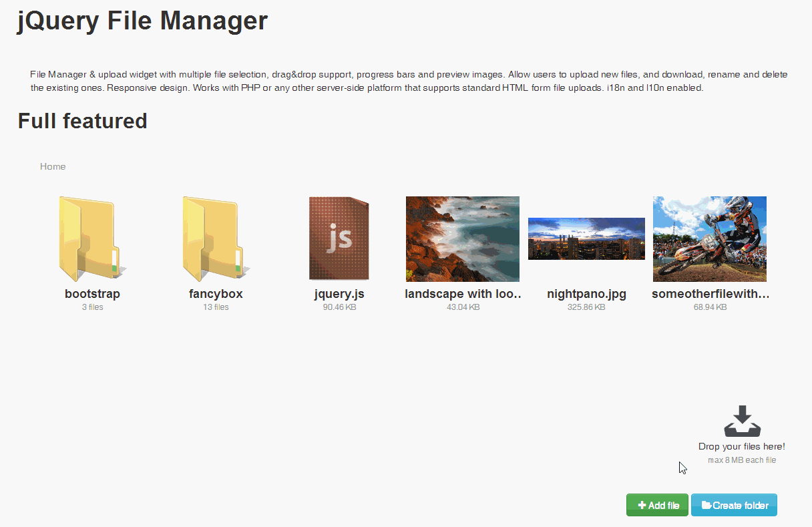Click the download tray icon above drop text
The image size is (812, 527).
pyautogui.click(x=742, y=421)
